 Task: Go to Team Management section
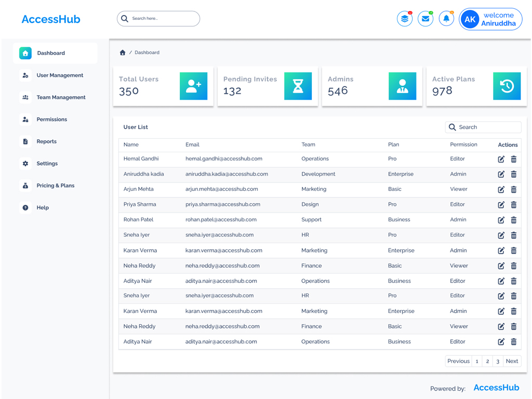coord(61,97)
